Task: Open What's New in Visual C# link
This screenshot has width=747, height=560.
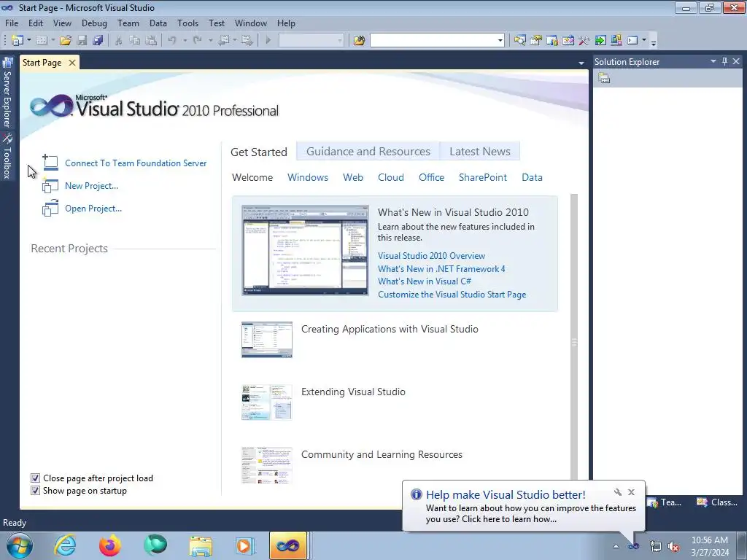Action: (x=425, y=281)
